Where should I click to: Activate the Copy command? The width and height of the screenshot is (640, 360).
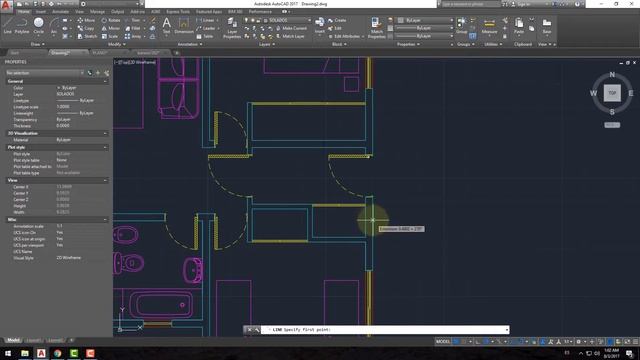[x=86, y=28]
